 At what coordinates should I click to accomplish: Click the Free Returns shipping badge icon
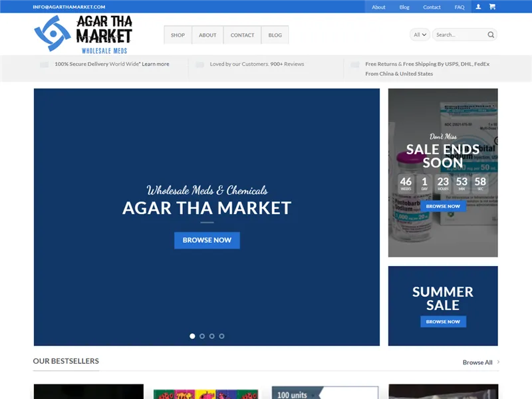click(355, 65)
